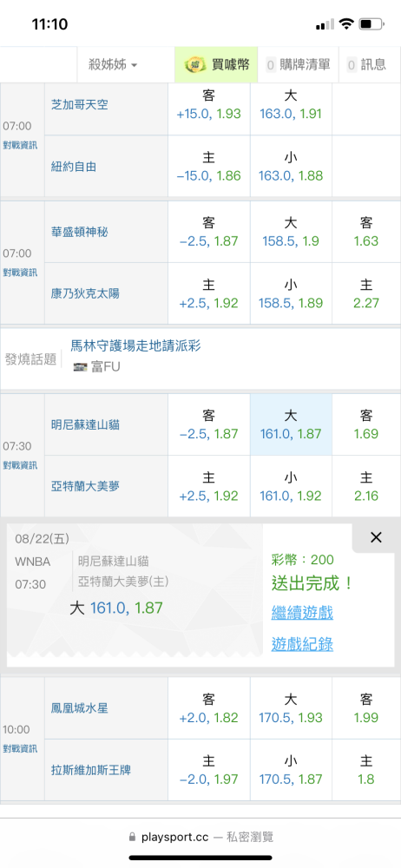Click the 遊戲紀錄 link
Screen dimensions: 401x868
point(302,644)
